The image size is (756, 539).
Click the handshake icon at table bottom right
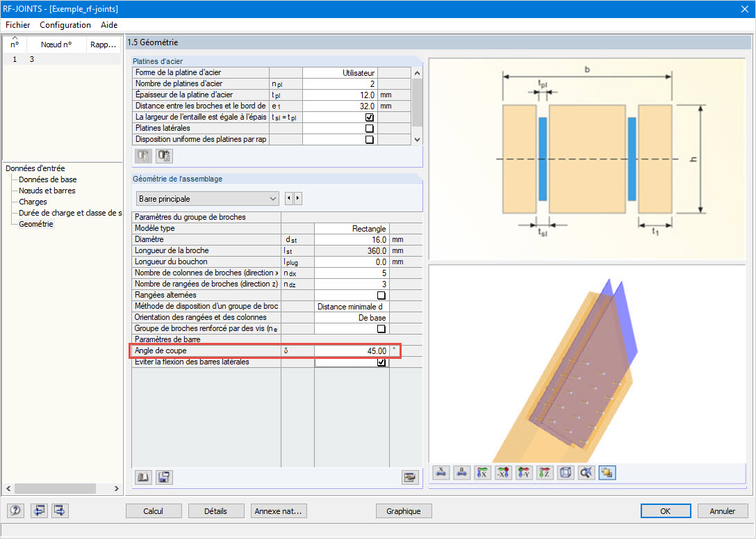410,477
